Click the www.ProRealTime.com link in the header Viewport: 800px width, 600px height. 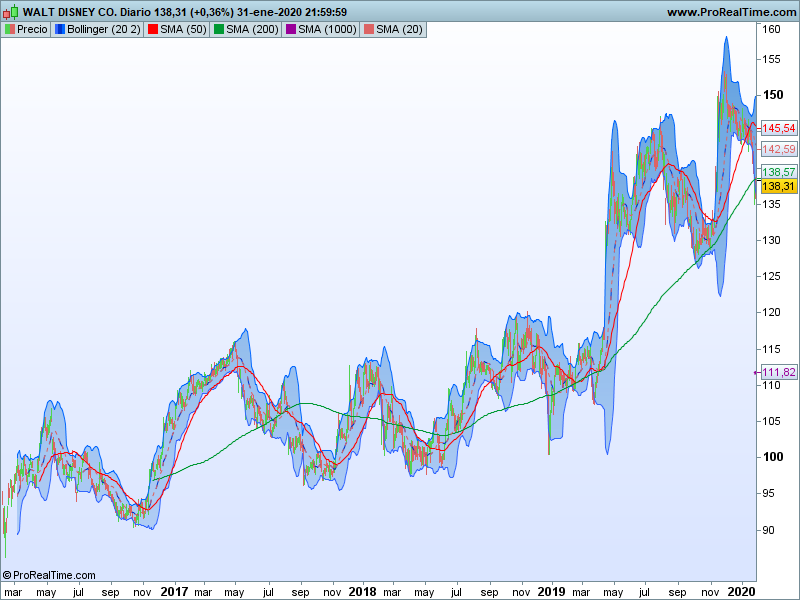click(731, 12)
